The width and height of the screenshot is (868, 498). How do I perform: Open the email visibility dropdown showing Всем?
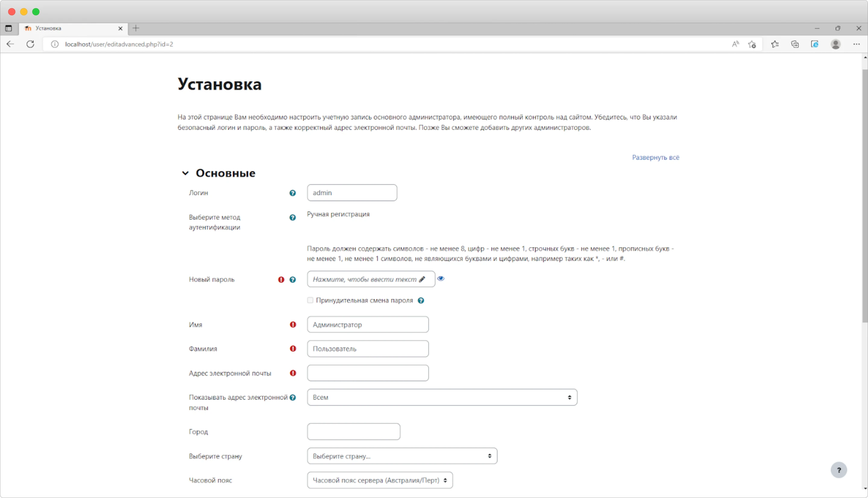[x=442, y=397]
